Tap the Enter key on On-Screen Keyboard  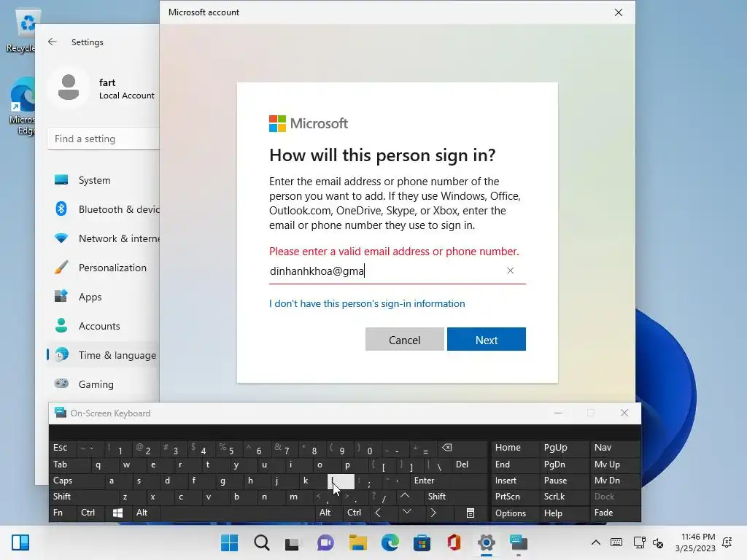[448, 481]
